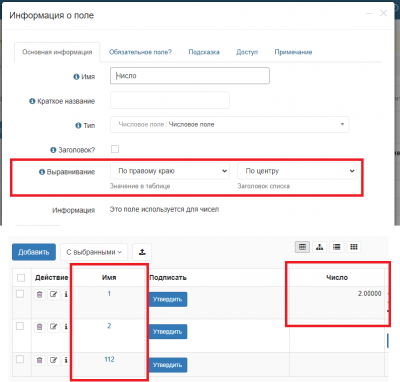
Task: Switch to list view icon
Action: 337,247
